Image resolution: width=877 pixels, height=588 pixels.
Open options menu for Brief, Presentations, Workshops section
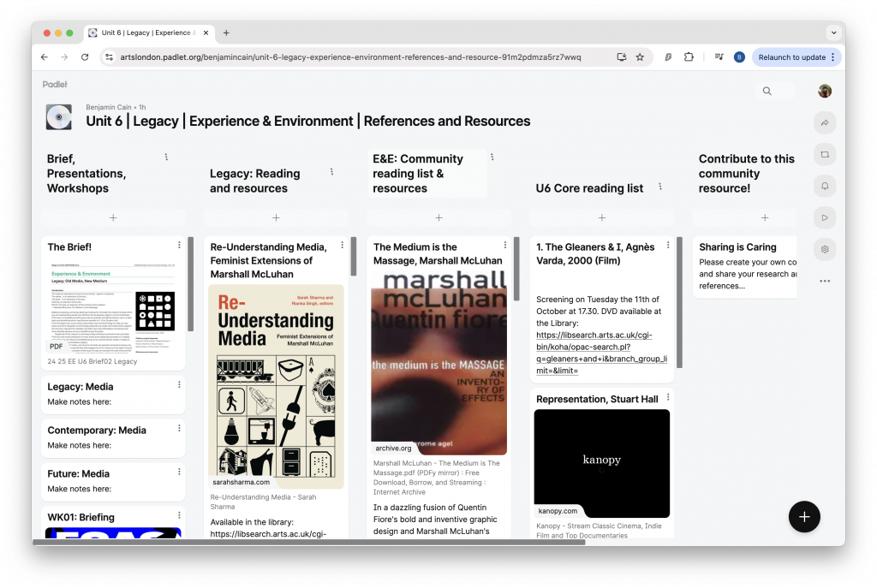(166, 157)
